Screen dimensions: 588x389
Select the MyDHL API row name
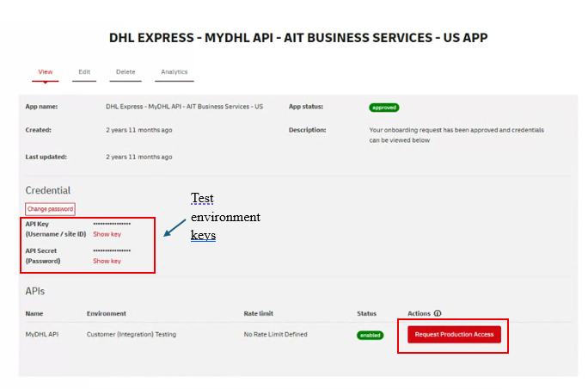[41, 334]
